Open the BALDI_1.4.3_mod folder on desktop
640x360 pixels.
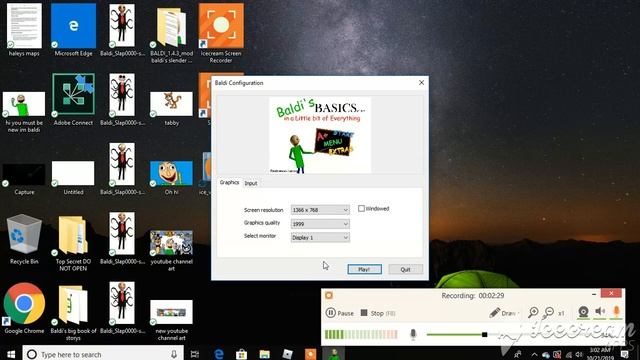click(x=171, y=33)
